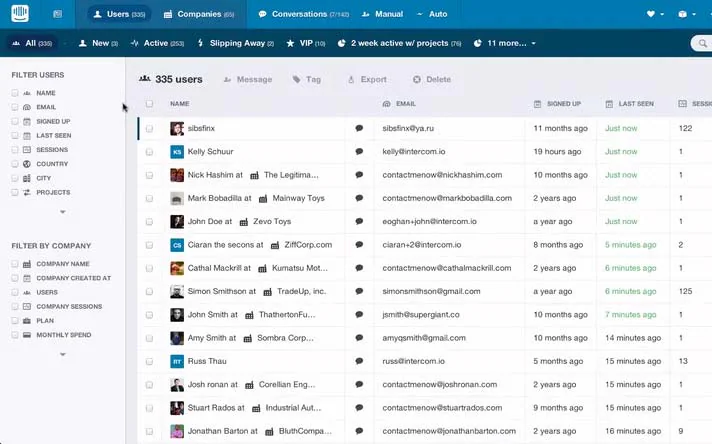Expand the 11 more segments dropdown
Image resolution: width=712 pixels, height=444 pixels.
504,43
